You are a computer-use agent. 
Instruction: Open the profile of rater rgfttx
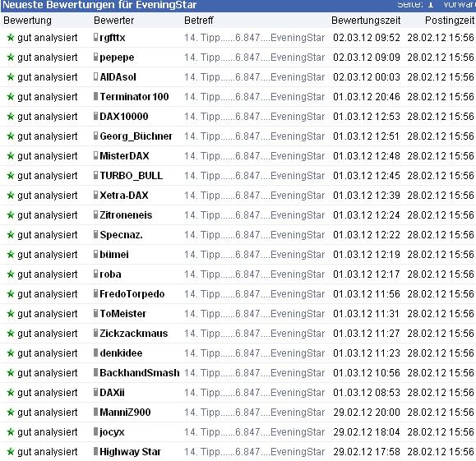113,38
